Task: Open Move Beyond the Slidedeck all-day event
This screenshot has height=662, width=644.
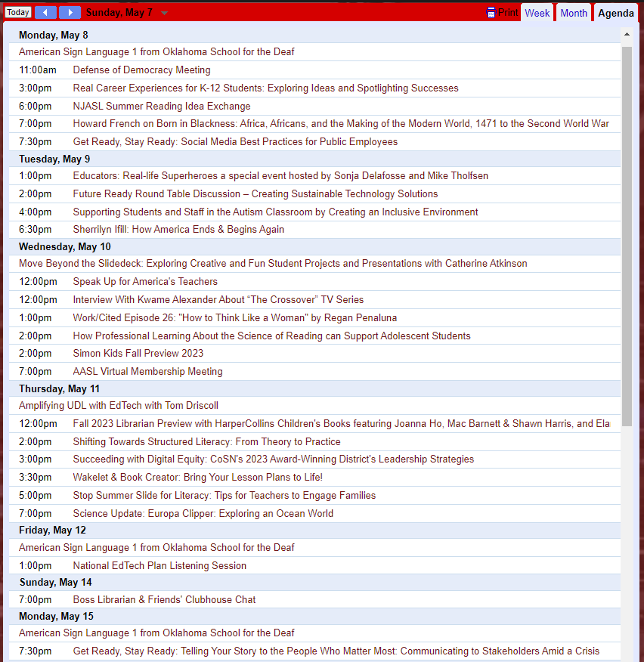Action: tap(273, 264)
